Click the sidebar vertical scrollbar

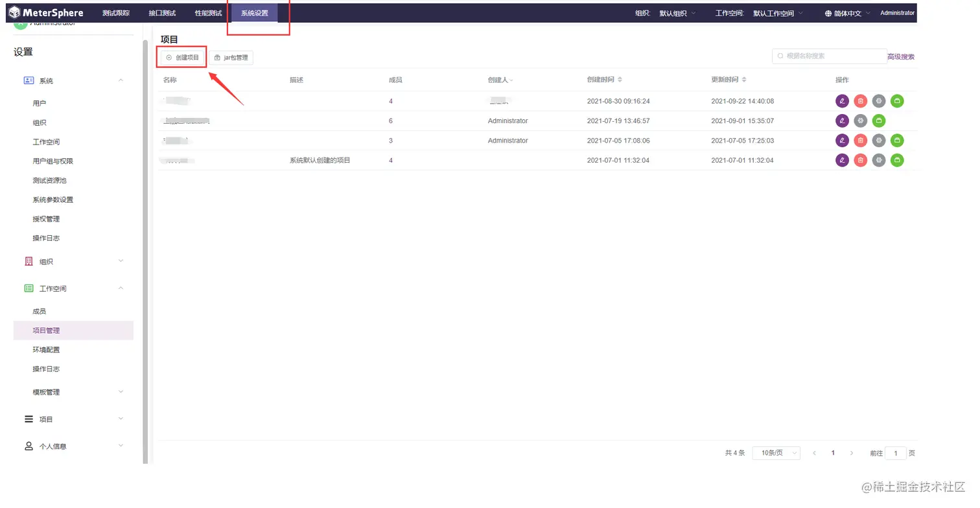tap(145, 251)
